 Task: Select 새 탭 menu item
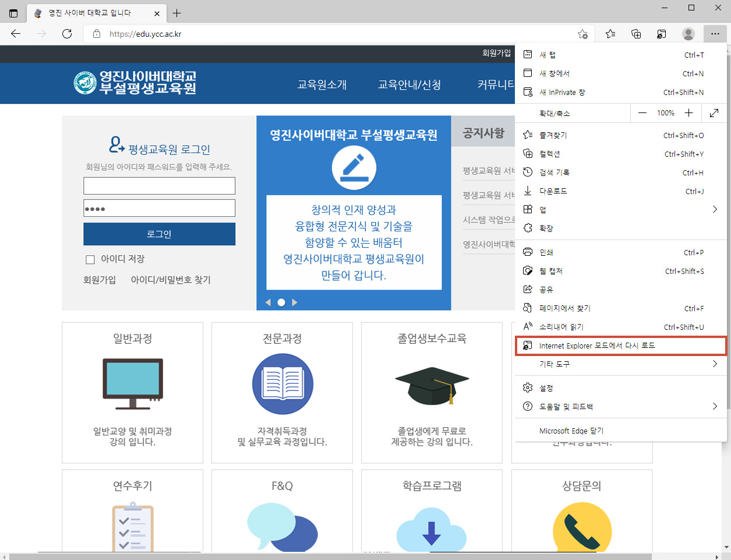621,55
